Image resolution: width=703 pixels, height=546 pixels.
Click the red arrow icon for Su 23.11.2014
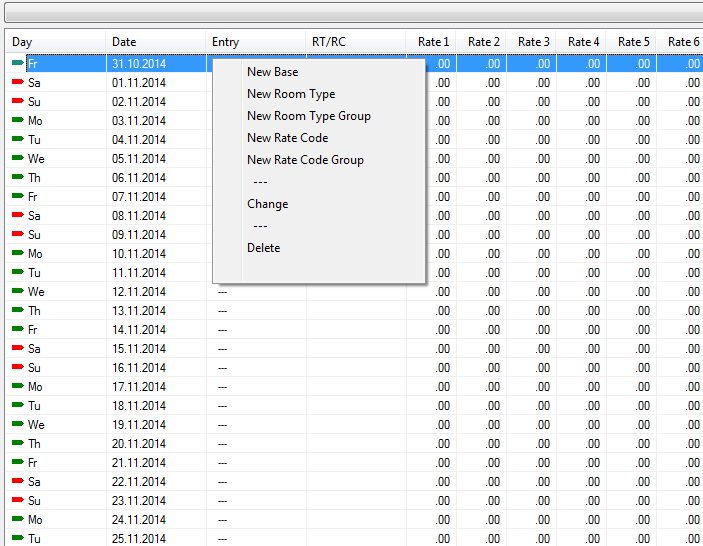pyautogui.click(x=18, y=501)
